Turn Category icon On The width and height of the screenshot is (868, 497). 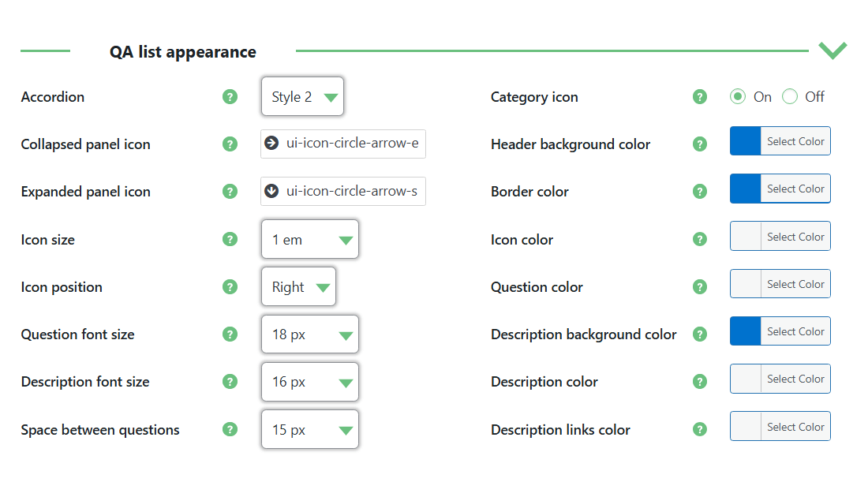click(738, 97)
